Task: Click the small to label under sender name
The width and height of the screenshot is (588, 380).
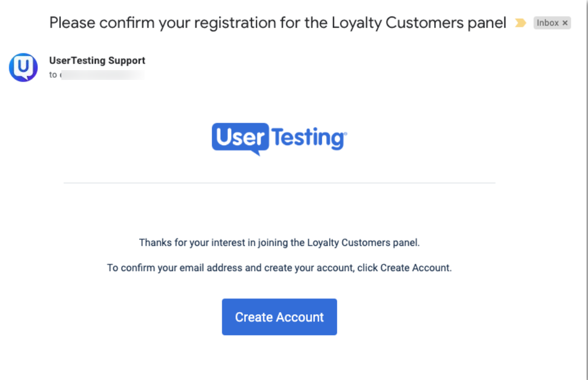Action: (53, 74)
